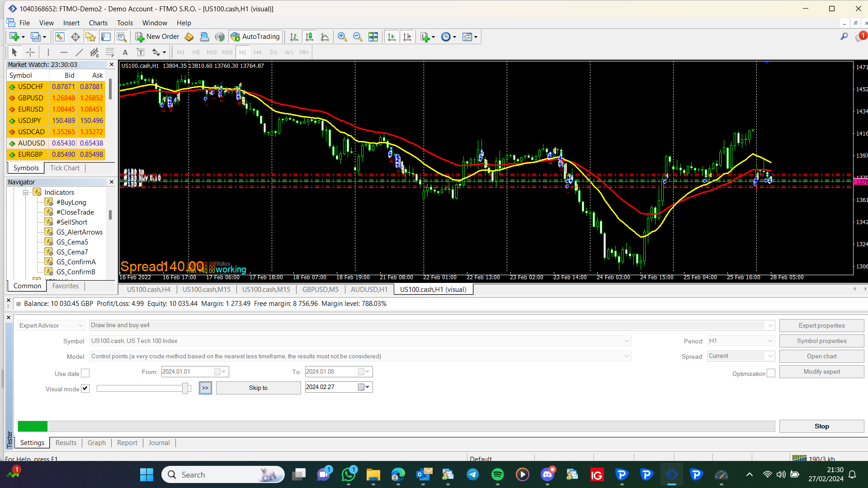Toggle chart auto scroll

tap(392, 37)
